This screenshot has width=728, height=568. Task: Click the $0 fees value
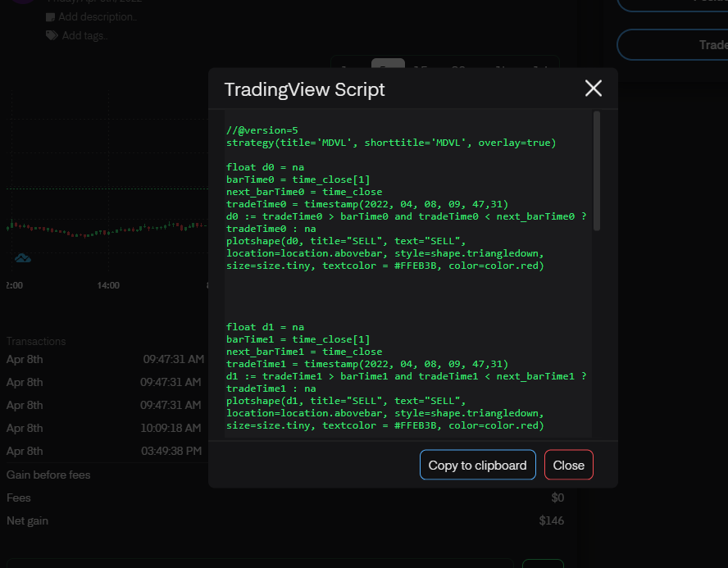click(557, 498)
